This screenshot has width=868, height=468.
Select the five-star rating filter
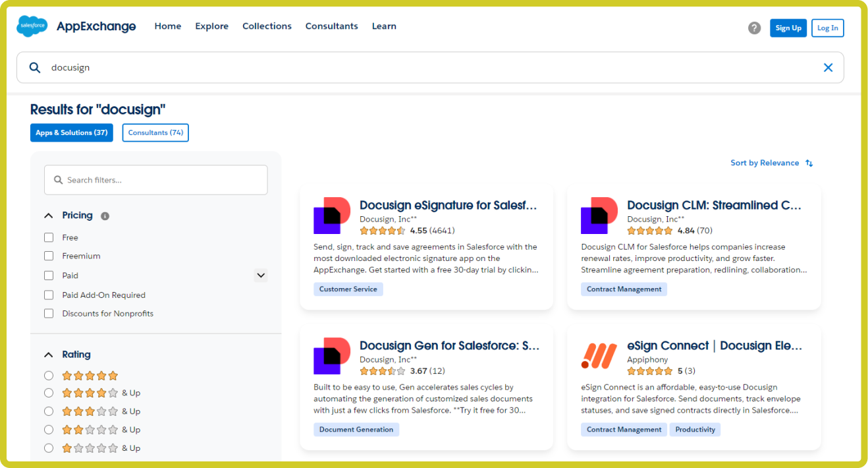pyautogui.click(x=49, y=376)
